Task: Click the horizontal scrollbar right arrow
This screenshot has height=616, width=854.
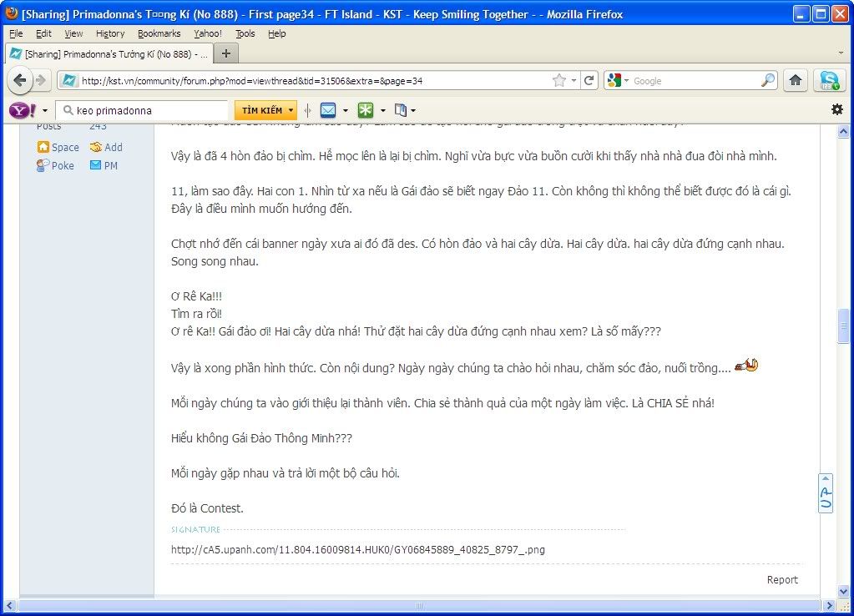Action: 830,605
